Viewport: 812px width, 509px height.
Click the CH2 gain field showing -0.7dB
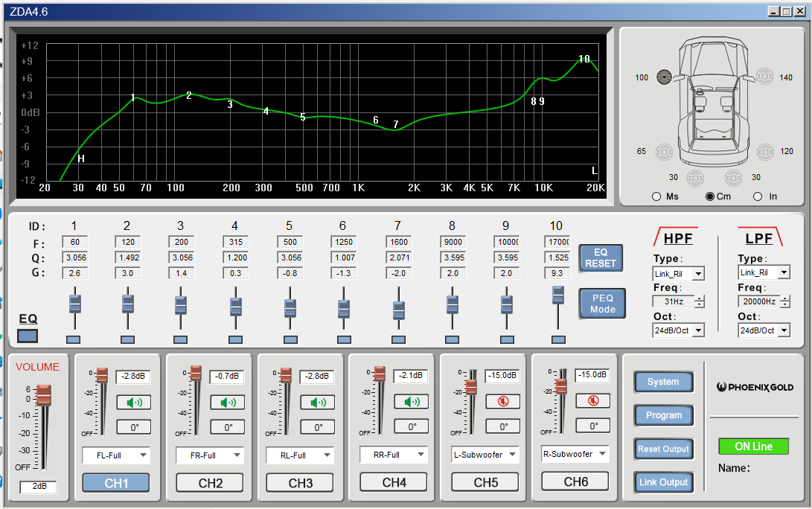[227, 377]
